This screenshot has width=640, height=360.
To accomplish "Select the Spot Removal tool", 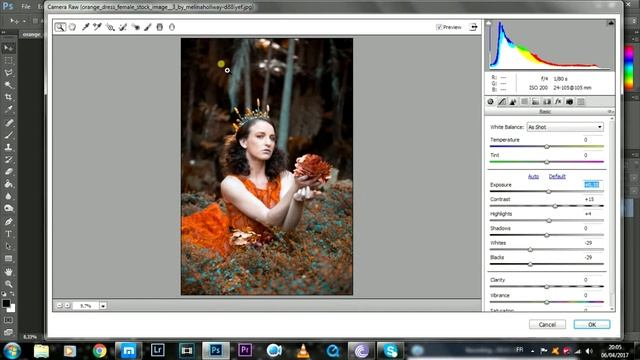I will point(123,27).
